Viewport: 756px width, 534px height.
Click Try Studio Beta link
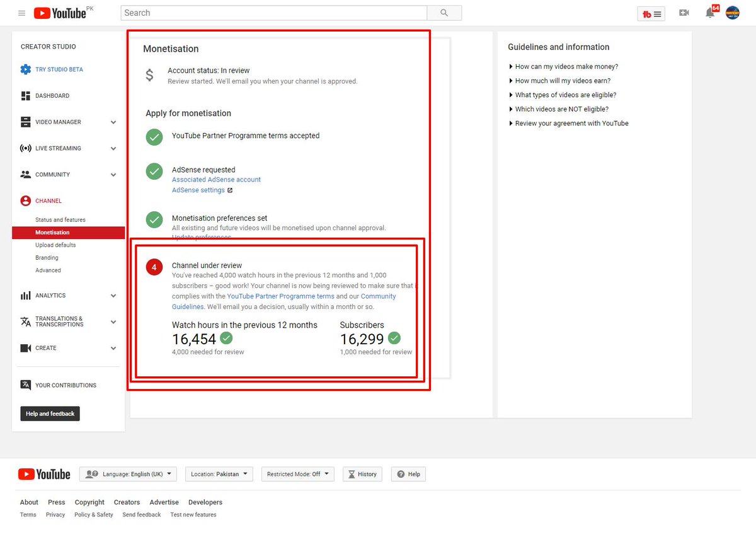(x=59, y=69)
